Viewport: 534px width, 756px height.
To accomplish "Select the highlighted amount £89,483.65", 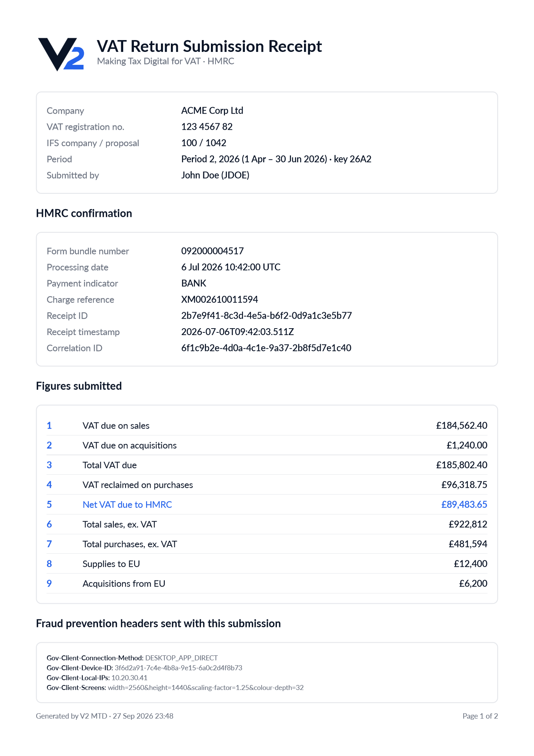I will pyautogui.click(x=464, y=505).
